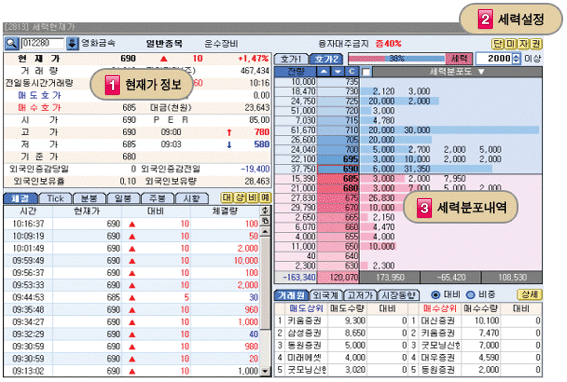Select the 일봉 tab

[123, 198]
